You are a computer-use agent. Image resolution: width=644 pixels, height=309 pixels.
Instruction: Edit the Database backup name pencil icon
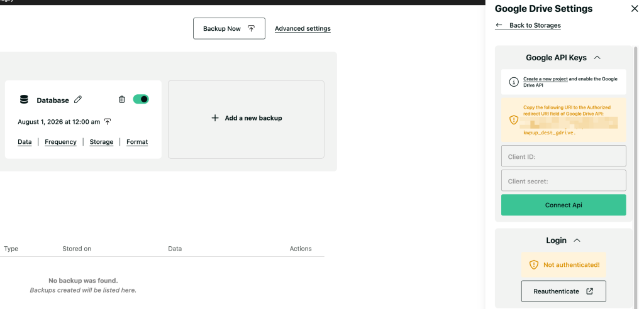click(78, 99)
